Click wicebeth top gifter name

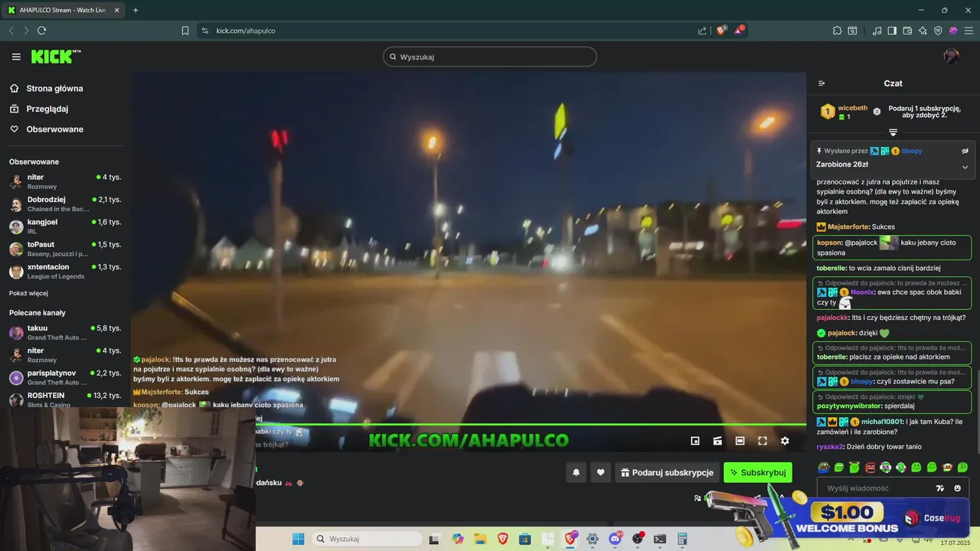[x=853, y=108]
